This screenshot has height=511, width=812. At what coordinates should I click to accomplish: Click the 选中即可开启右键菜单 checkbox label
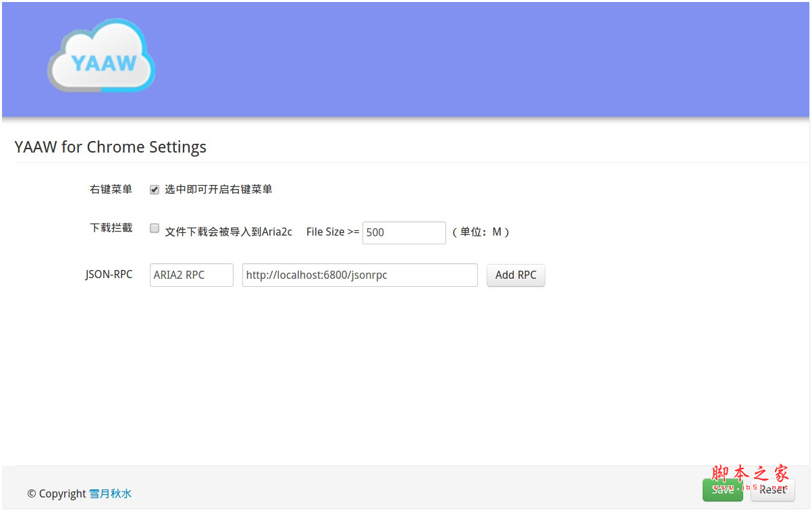click(x=218, y=190)
